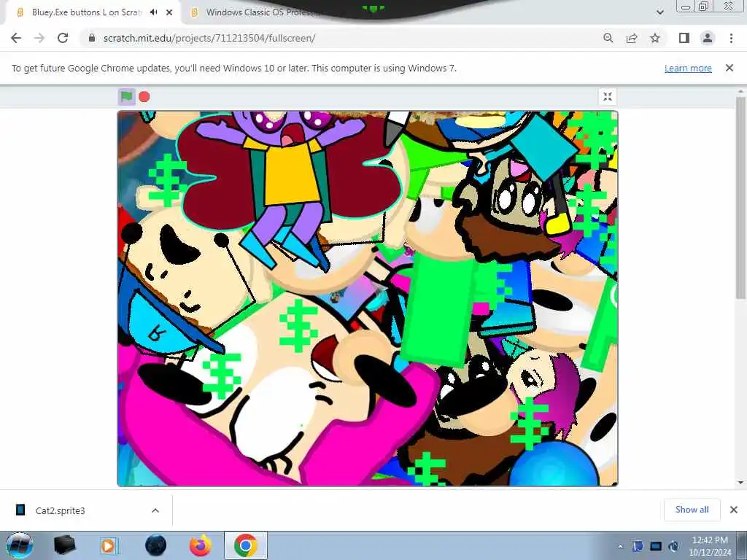Image resolution: width=747 pixels, height=560 pixels.
Task: Launch Firefox from the taskbar
Action: (201, 545)
